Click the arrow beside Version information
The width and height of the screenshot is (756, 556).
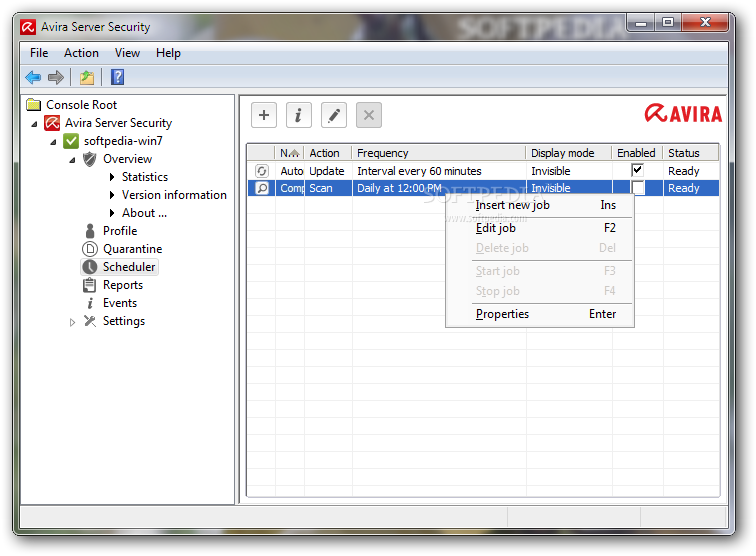pos(112,195)
